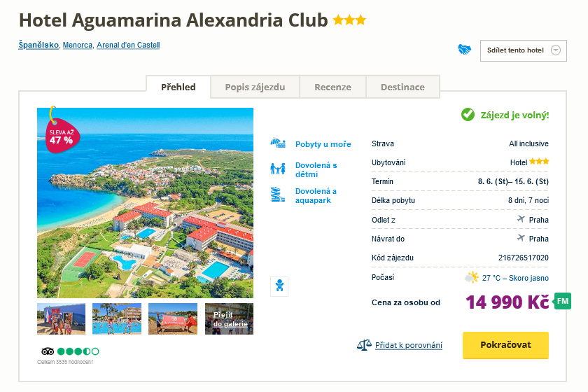Click the baby-friendly icon

pos(279,286)
